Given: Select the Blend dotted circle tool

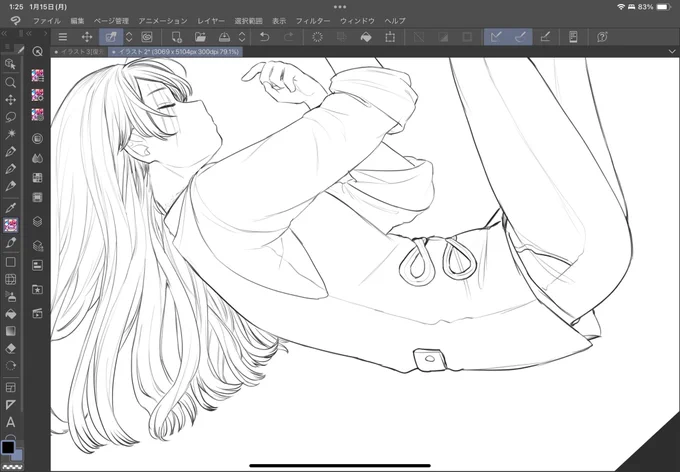Looking at the screenshot, I should point(10,366).
